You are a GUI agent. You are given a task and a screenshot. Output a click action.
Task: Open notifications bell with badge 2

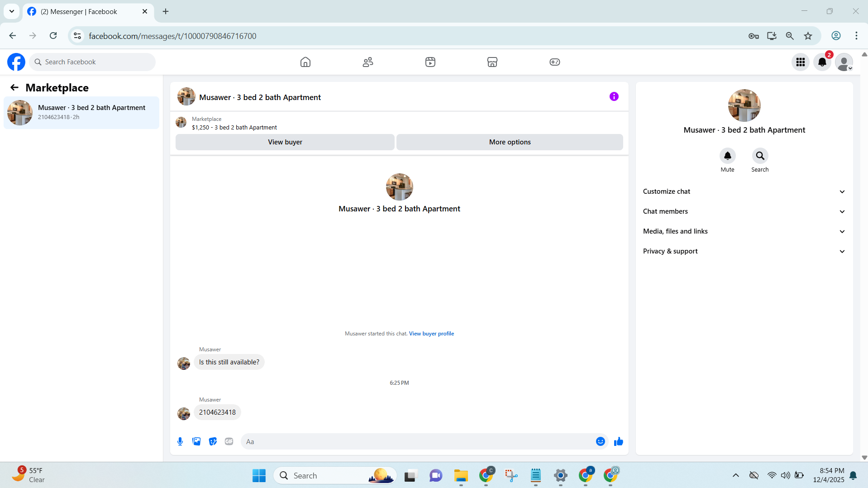tap(822, 62)
